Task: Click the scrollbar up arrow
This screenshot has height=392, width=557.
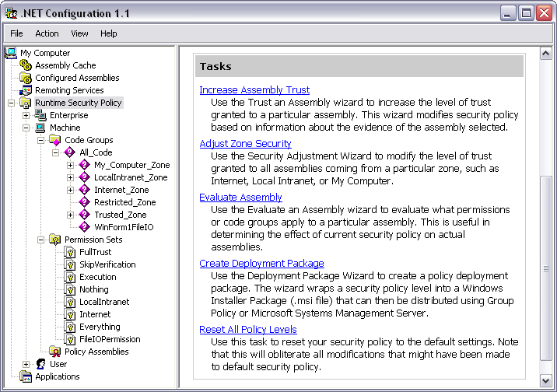Action: point(545,54)
